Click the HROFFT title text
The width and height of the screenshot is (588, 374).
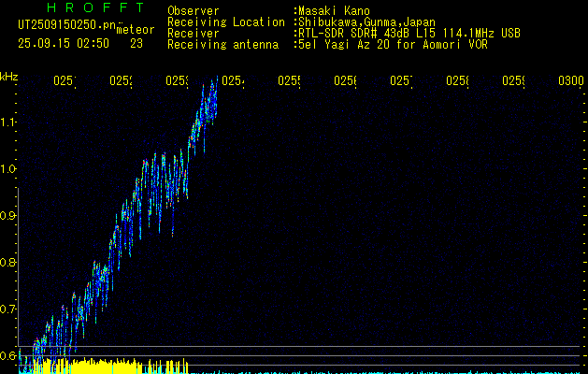(x=96, y=7)
